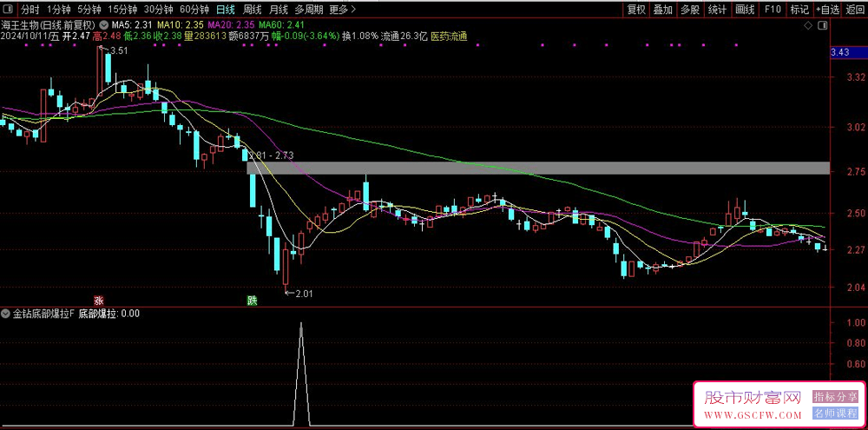The height and width of the screenshot is (430, 868).
Task: Click the 流通26.3亿 float value
Action: pyautogui.click(x=404, y=36)
